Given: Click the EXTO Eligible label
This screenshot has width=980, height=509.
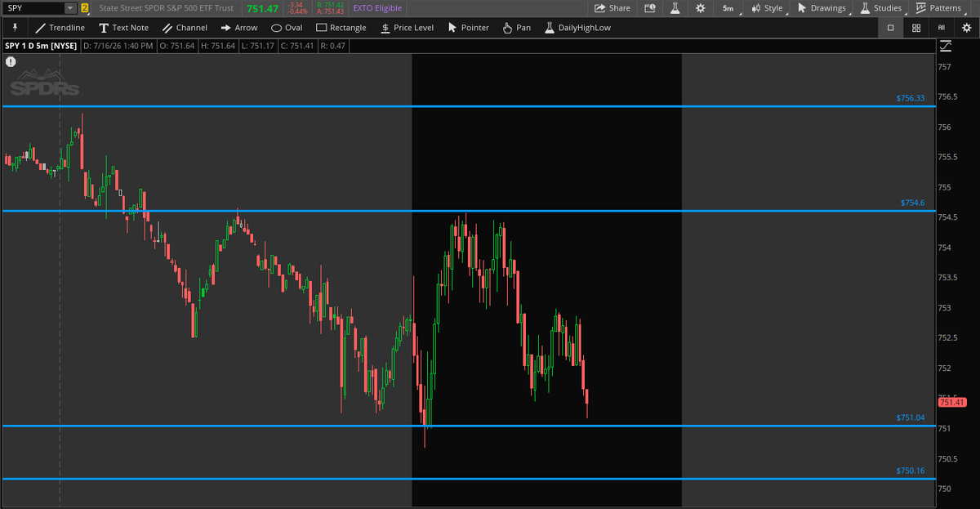Looking at the screenshot, I should click(377, 8).
